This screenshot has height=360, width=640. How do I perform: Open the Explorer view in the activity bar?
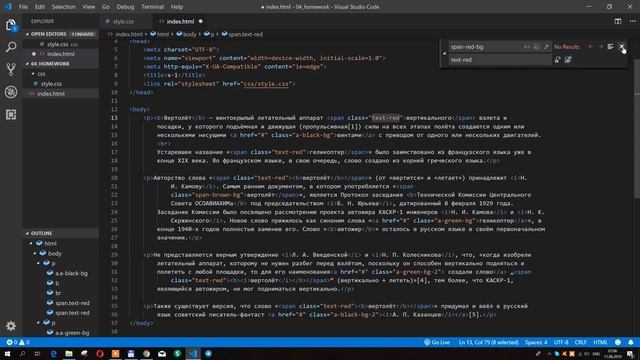click(11, 25)
